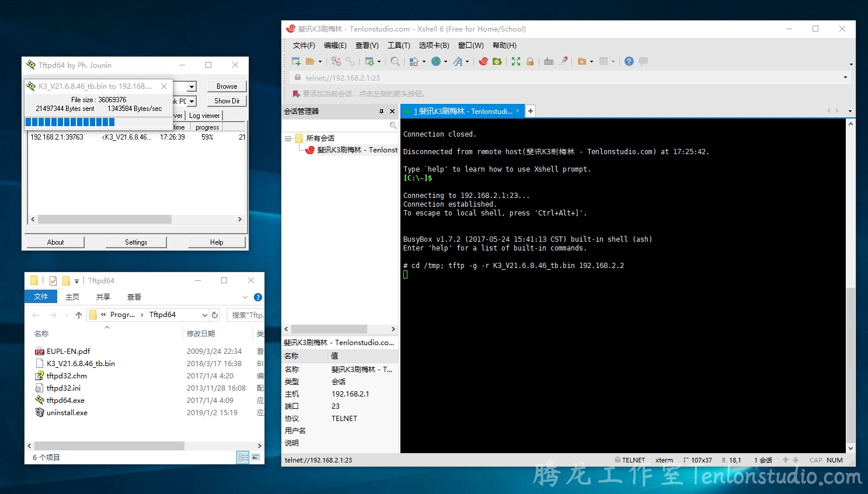Click the lock screen padlock icon
This screenshot has width=868, height=494.
[x=530, y=61]
